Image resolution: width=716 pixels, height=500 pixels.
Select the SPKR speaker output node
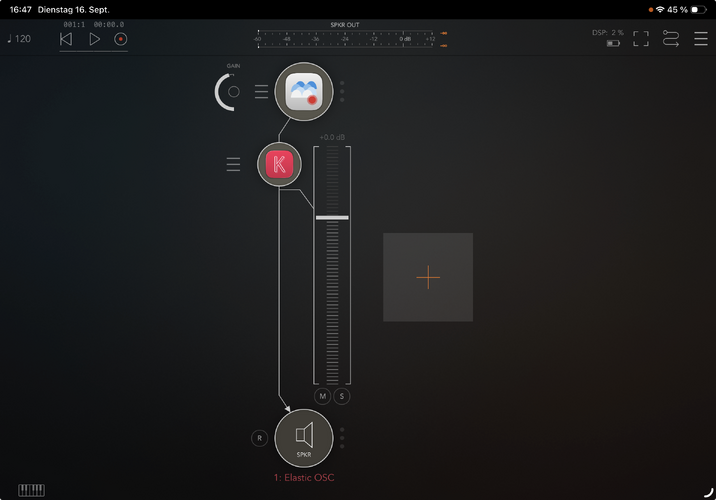304,438
